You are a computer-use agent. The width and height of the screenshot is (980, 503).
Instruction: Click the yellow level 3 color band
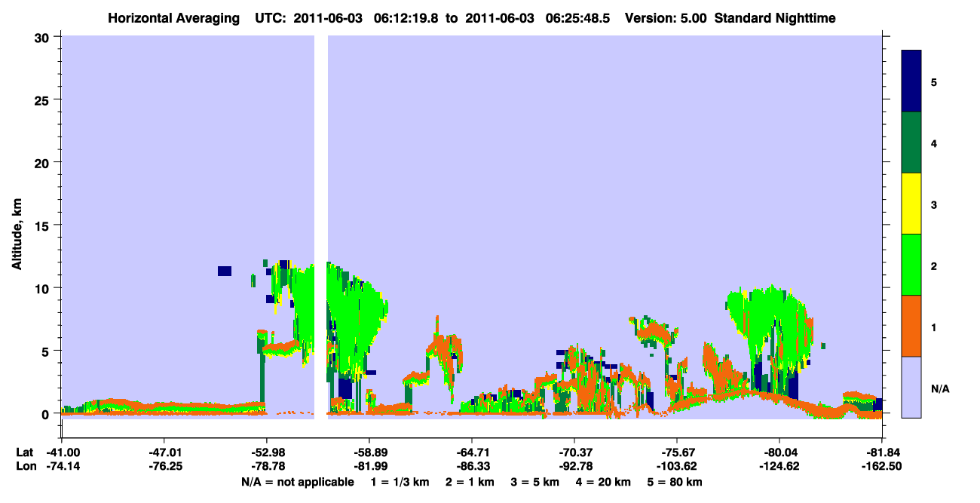(911, 204)
